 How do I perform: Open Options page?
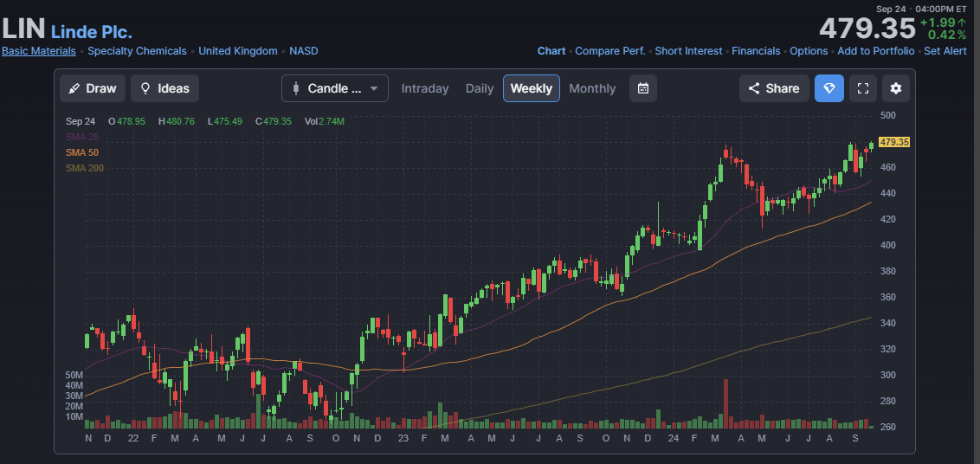click(809, 51)
